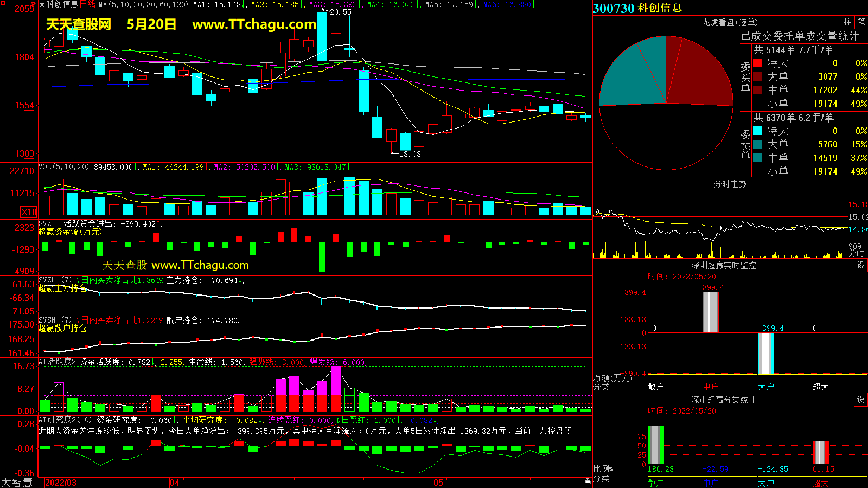Click the cyan 特大 sell-order color swatch
This screenshot has height=488, width=868.
point(757,131)
